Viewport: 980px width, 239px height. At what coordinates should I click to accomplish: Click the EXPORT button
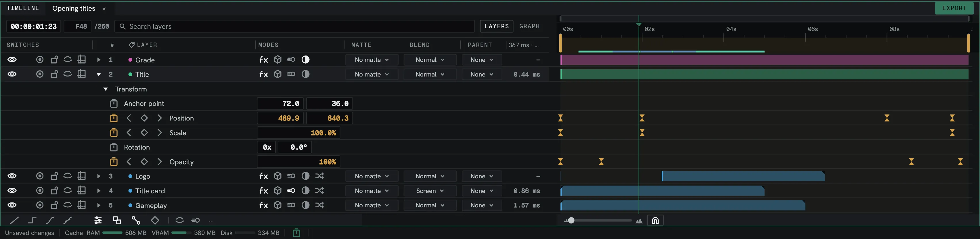pos(954,8)
